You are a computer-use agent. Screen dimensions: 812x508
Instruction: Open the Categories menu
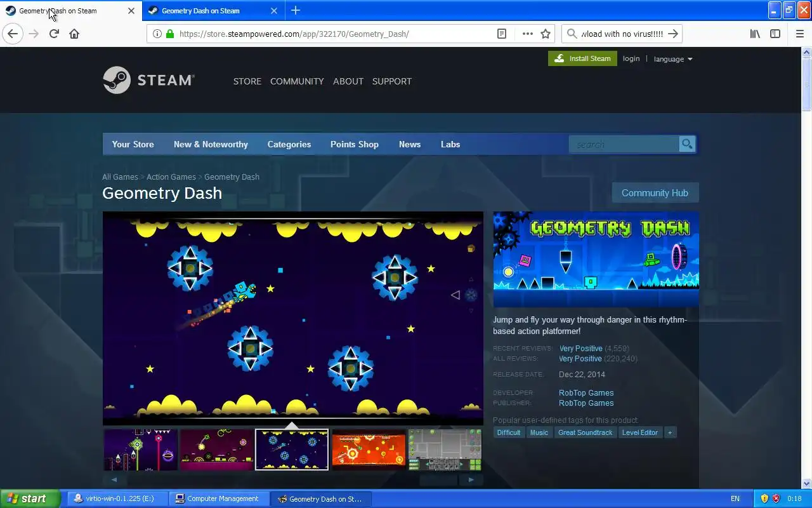pyautogui.click(x=289, y=144)
